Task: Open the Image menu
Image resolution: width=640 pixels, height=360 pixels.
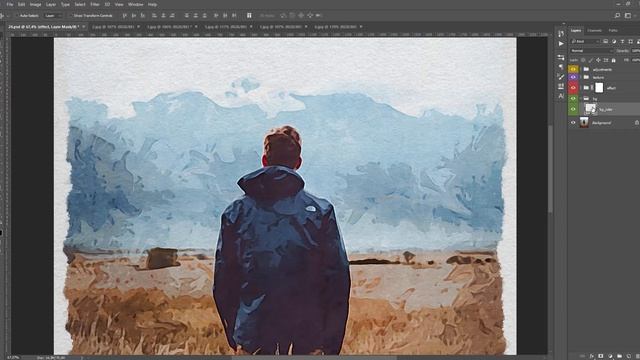Action: click(36, 4)
